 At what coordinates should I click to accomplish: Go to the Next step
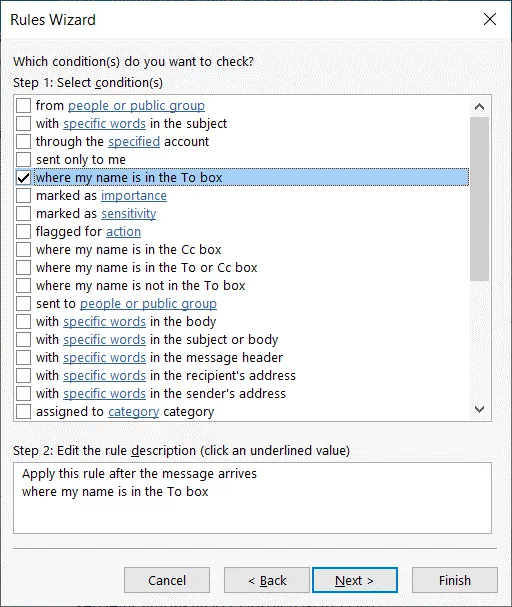point(354,580)
